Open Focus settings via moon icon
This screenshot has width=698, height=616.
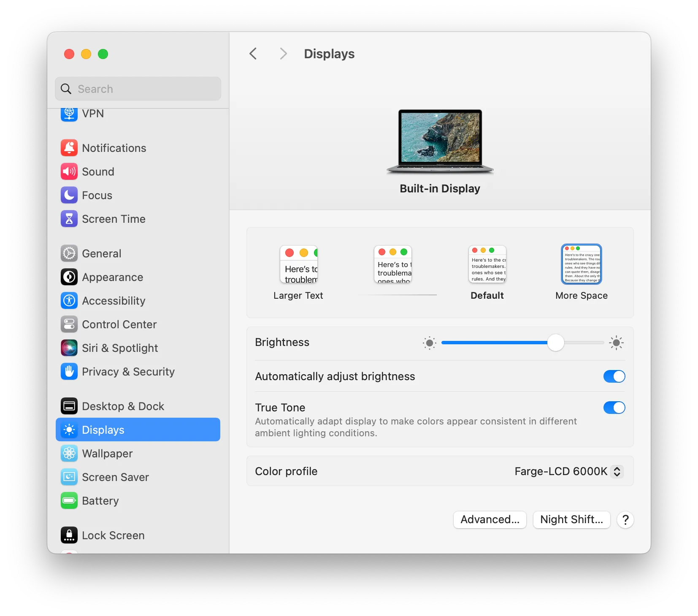coord(69,195)
